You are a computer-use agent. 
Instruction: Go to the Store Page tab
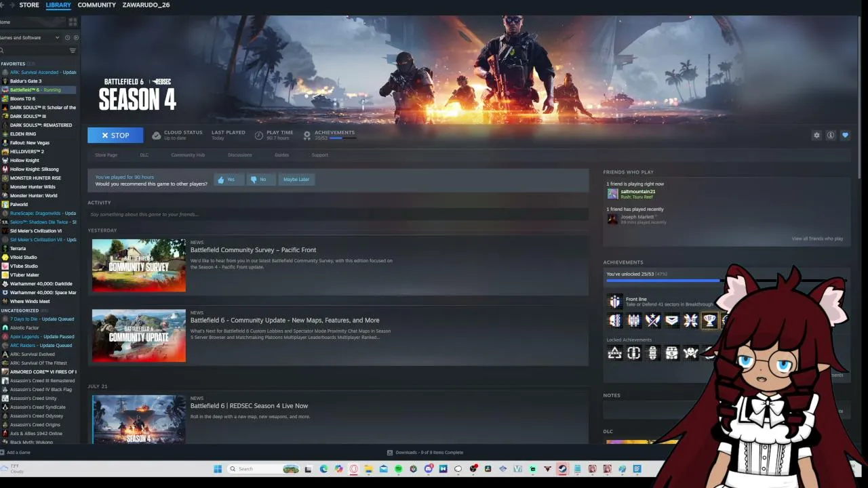[106, 155]
